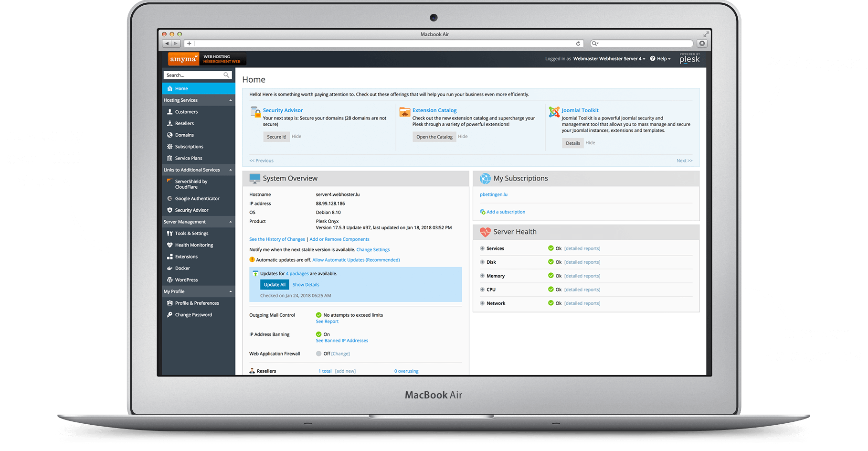
Task: Collapse the Hosting Services section
Action: click(x=231, y=100)
